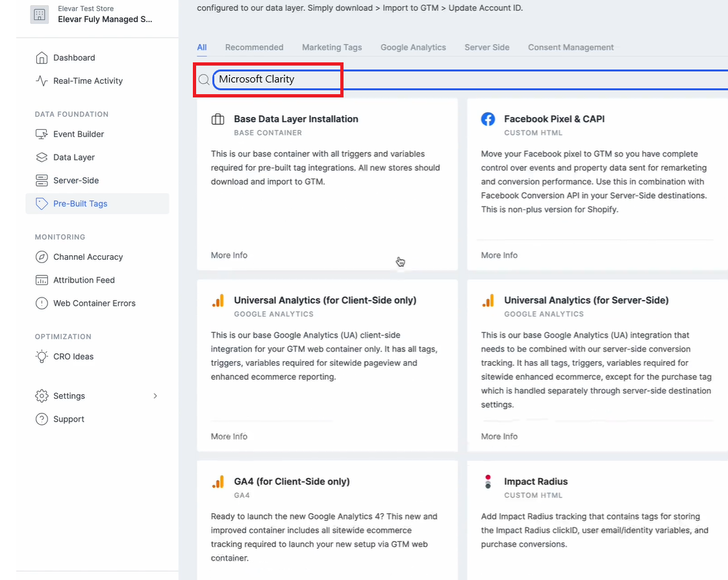The height and width of the screenshot is (580, 728).
Task: Click the Web Container Errors alert icon
Action: [x=42, y=303]
